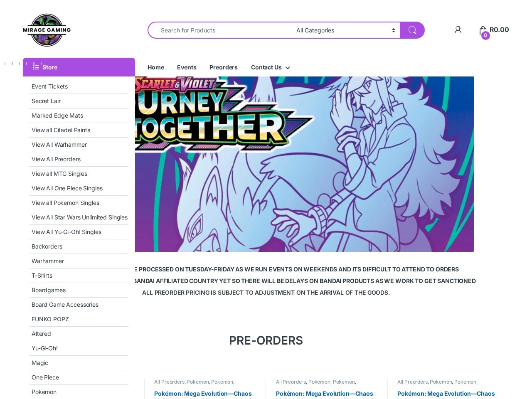
Task: Open the user account icon
Action: click(458, 30)
